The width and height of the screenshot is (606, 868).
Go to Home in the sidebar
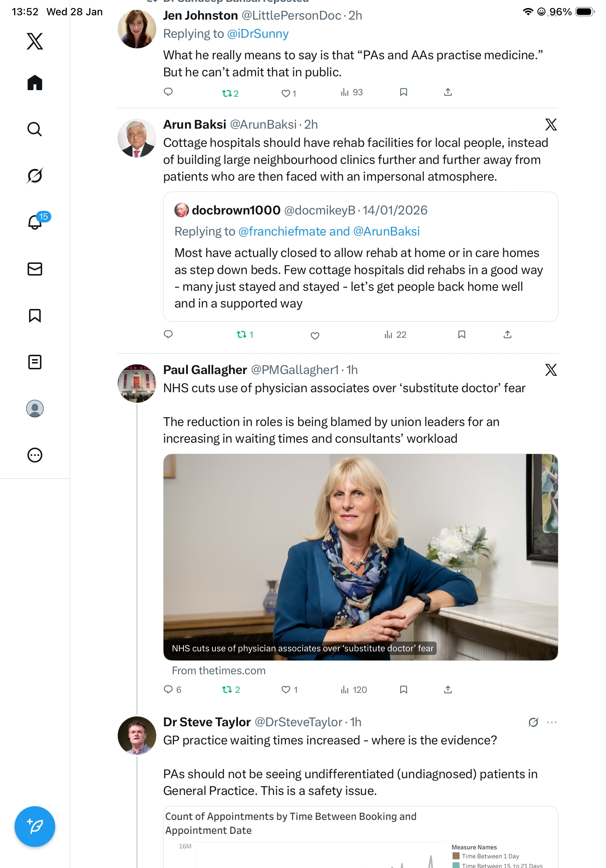point(35,83)
